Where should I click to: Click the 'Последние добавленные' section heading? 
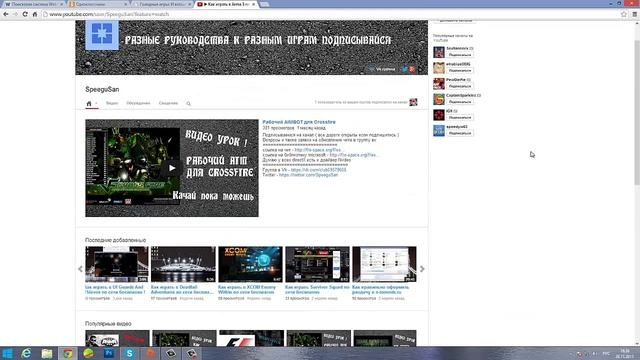tap(116, 240)
